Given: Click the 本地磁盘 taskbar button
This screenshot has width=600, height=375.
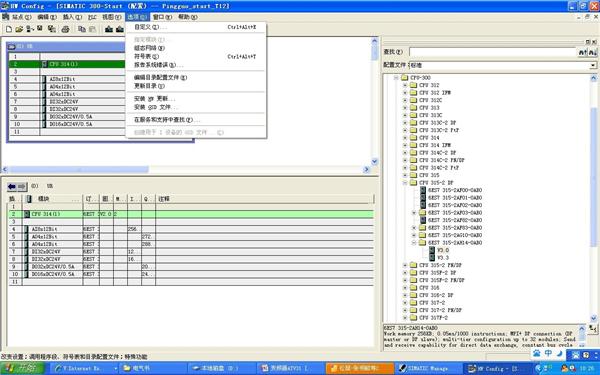Looking at the screenshot, I should [222, 368].
